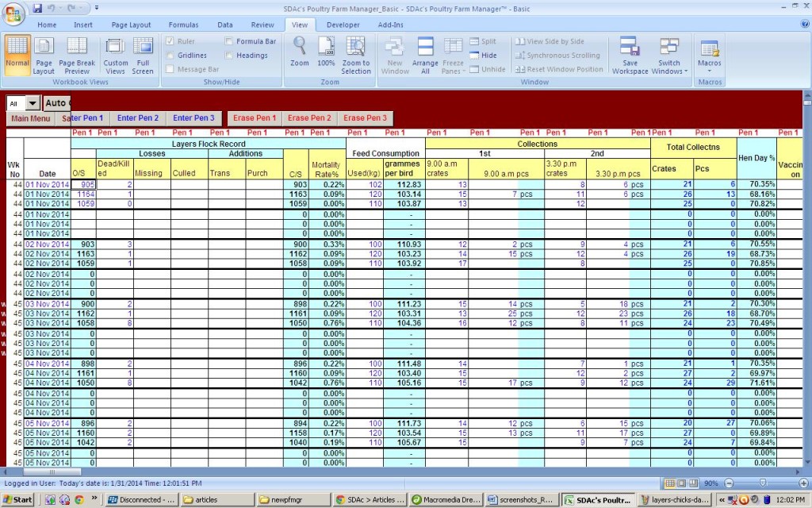Open Customize Quick Access Toolbar dropdown arrow

97,8
